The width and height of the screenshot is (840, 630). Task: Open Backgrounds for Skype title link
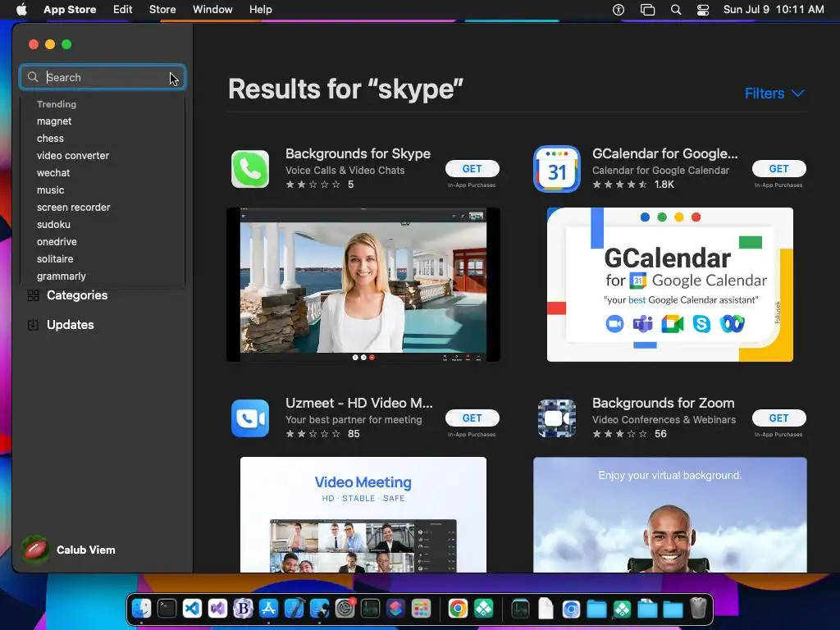(358, 153)
